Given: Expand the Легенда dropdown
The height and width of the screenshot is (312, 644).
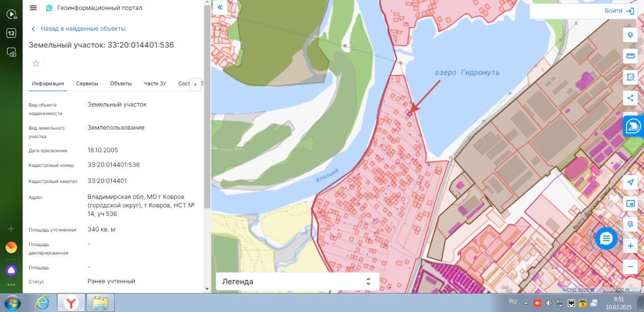Looking at the screenshot, I should 297,281.
